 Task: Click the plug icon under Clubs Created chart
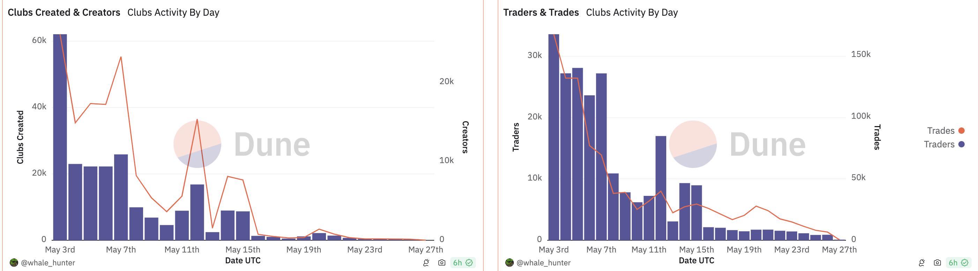click(426, 263)
